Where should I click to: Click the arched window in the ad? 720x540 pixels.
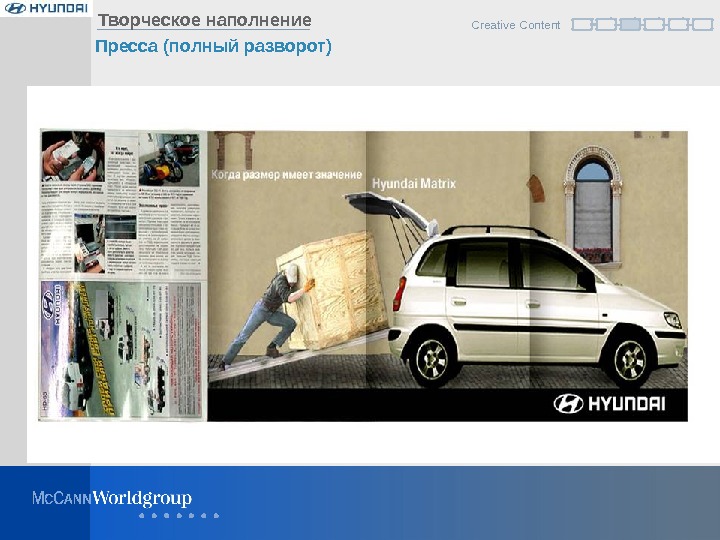click(593, 207)
